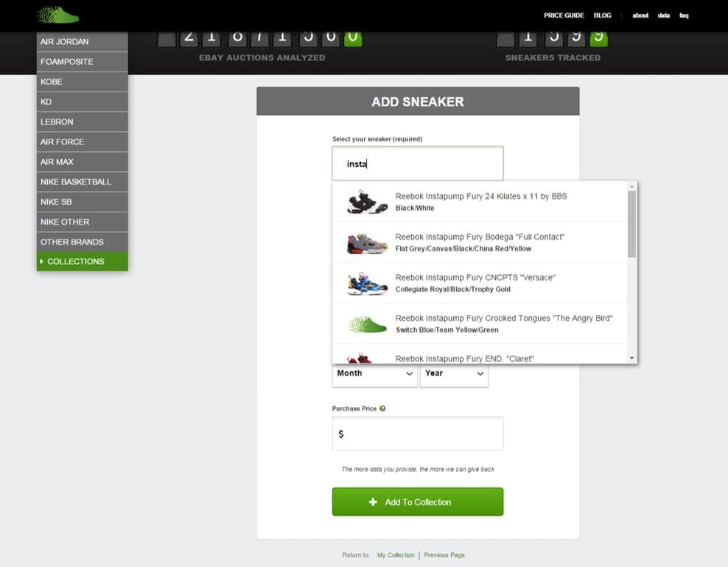Choose Reebok Instapump Fury Bodega suggestion
The height and width of the screenshot is (567, 728).
tap(480, 242)
